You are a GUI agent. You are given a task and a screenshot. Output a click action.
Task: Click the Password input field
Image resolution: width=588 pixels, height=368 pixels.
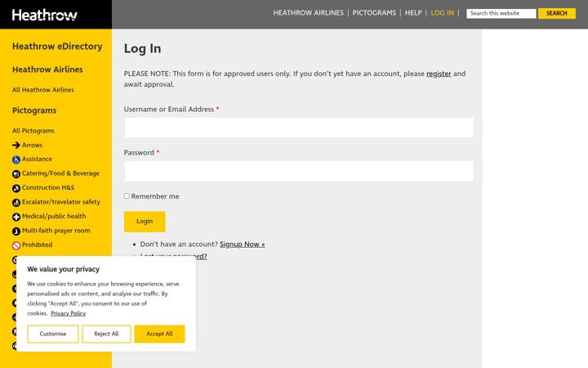[299, 171]
